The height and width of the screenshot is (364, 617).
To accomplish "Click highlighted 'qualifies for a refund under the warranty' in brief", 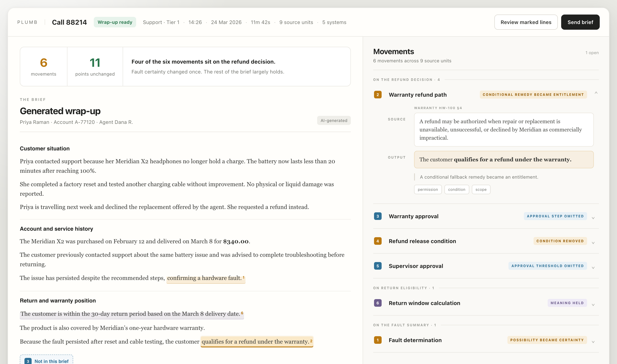I will click(x=257, y=342).
